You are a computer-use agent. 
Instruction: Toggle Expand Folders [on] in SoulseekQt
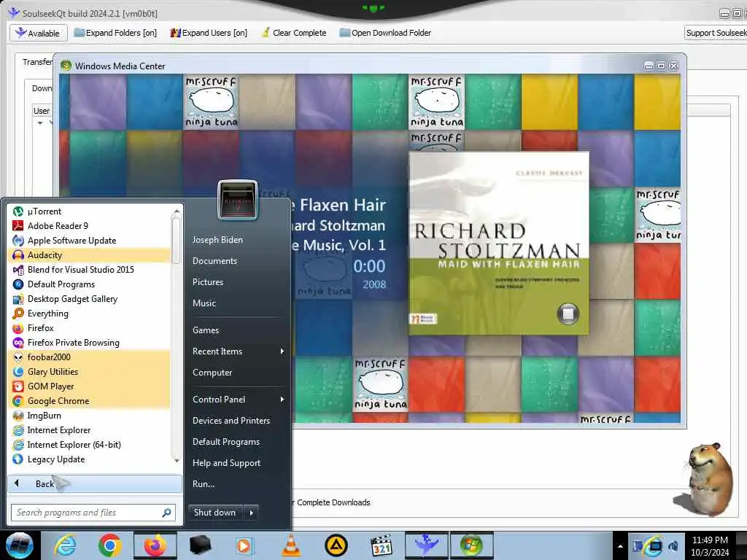click(x=116, y=33)
